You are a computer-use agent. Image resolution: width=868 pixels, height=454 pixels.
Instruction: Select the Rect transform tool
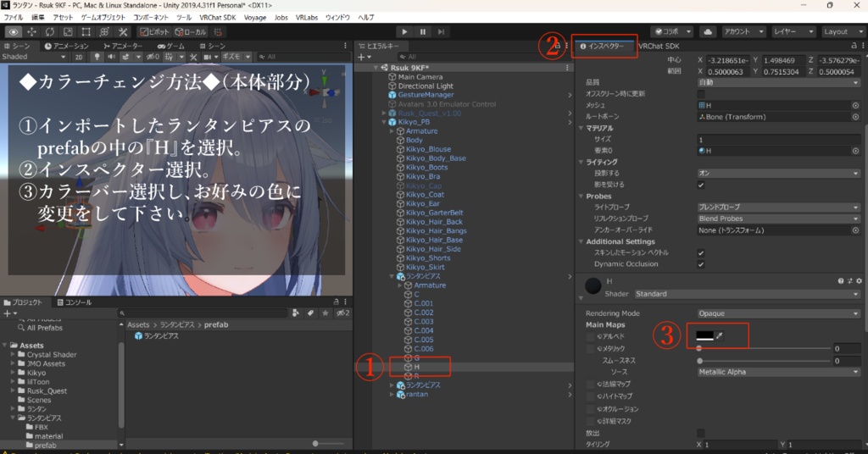pos(86,32)
